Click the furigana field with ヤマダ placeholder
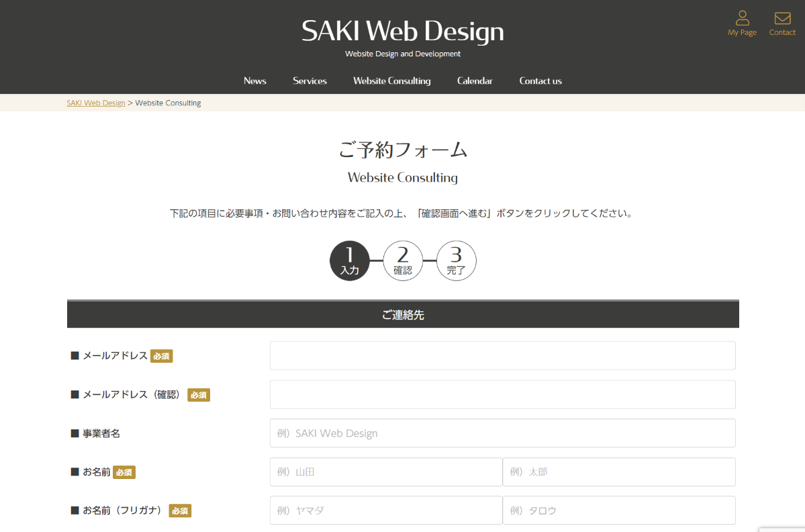This screenshot has width=805, height=532. coord(386,511)
